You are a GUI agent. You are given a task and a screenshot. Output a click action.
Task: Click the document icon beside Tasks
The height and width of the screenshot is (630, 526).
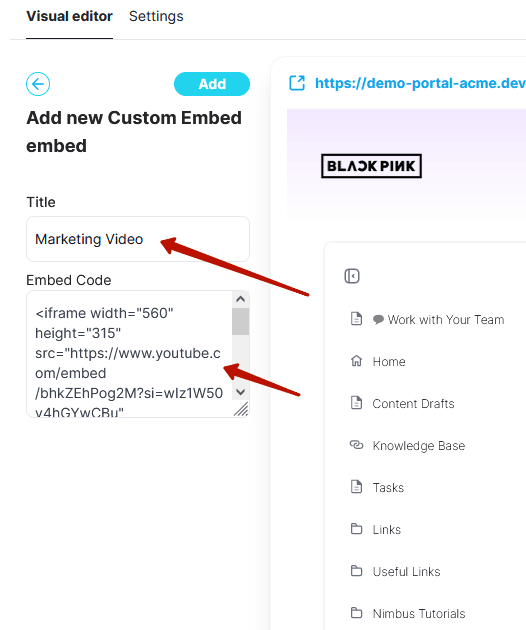click(356, 487)
